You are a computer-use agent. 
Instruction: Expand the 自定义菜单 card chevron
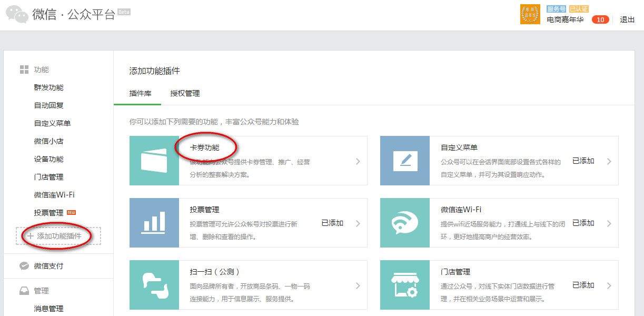point(609,161)
